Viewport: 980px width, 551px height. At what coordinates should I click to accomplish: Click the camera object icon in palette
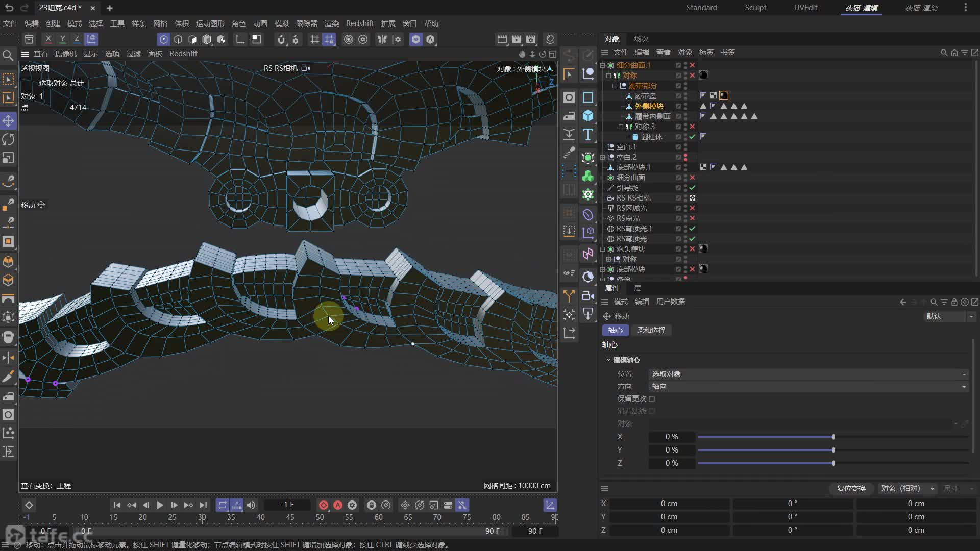pos(588,295)
